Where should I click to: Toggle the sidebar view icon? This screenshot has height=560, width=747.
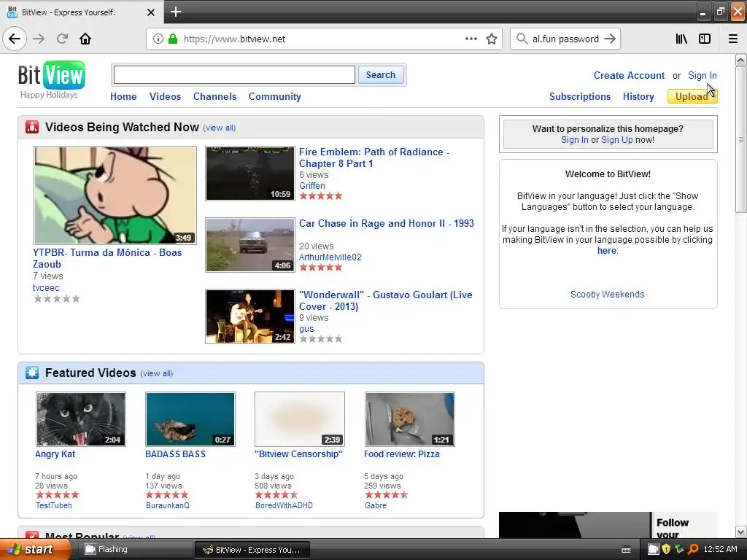click(705, 39)
